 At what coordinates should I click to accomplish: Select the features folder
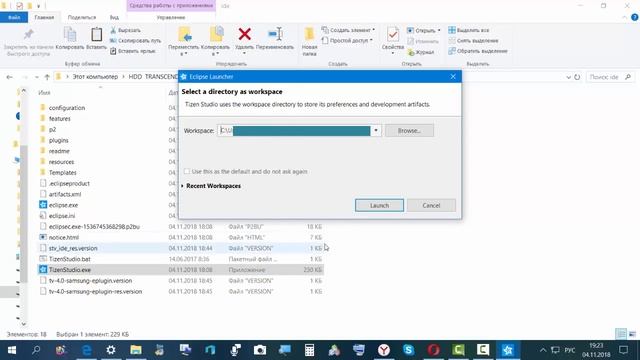click(x=60, y=118)
